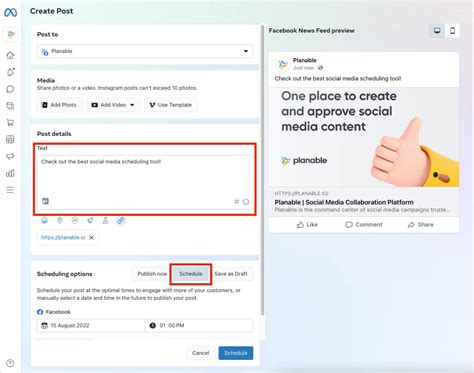Open the Notifications bell icon
The width and height of the screenshot is (474, 373).
[10, 72]
